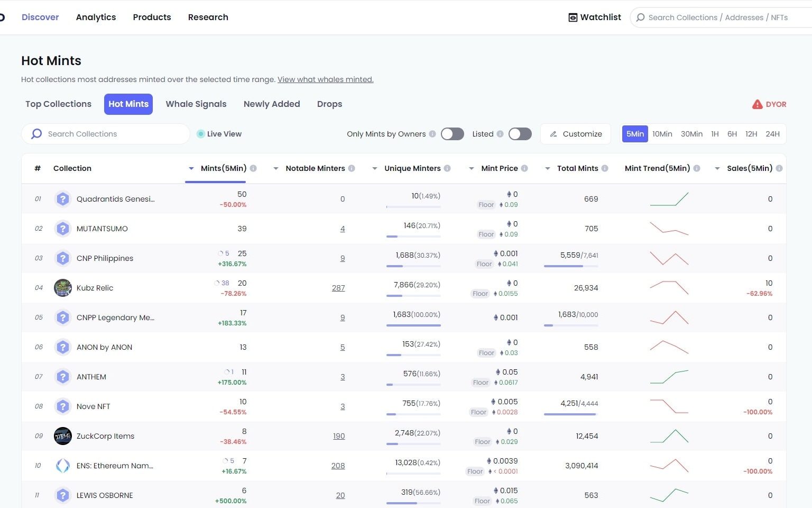812x508 pixels.
Task: Click ANTHEM placeholder question-mark icon
Action: coord(63,377)
